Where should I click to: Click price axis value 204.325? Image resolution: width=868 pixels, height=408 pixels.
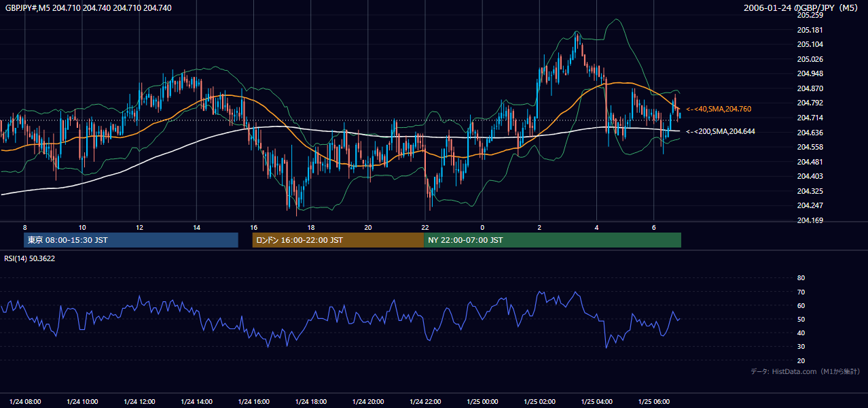pos(810,191)
